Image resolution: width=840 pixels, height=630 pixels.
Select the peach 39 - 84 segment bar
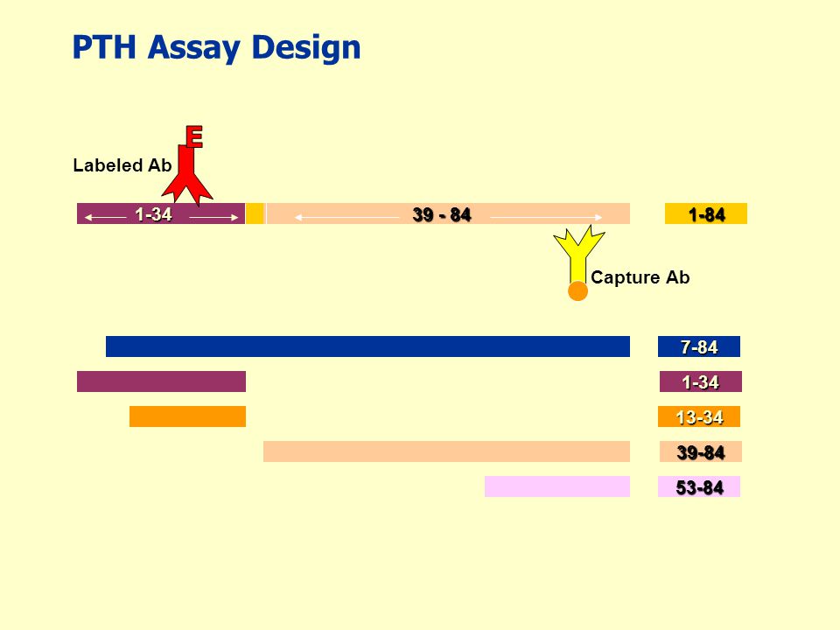448,213
